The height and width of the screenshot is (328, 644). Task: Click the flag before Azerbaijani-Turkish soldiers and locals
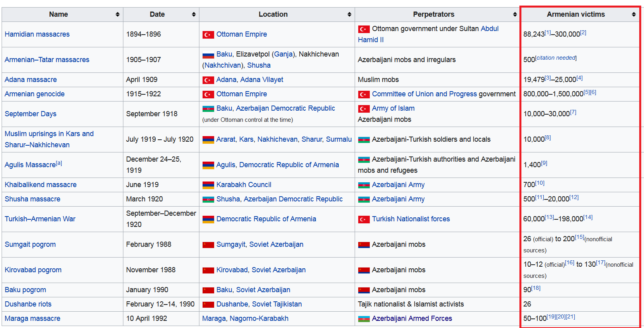point(364,140)
